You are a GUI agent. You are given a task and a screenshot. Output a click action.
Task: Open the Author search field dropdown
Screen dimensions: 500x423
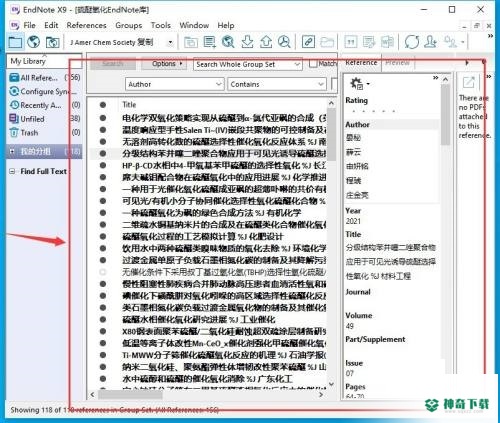(x=174, y=84)
